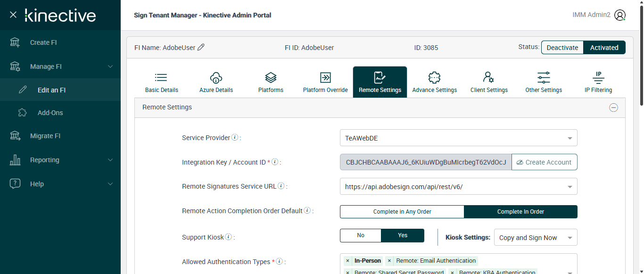
Task: Click the IP Filtering funnel icon
Action: (x=598, y=77)
